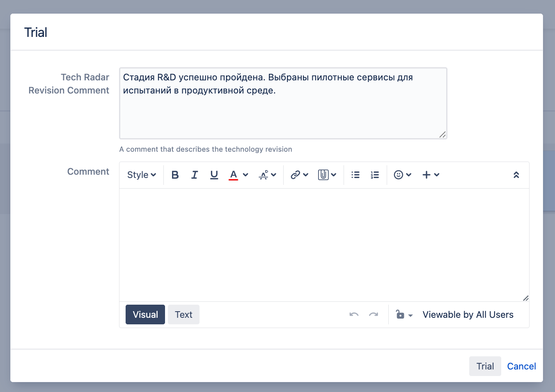Screen dimensions: 555x392
Task: Switch to the Visual editor tab
Action: point(145,315)
